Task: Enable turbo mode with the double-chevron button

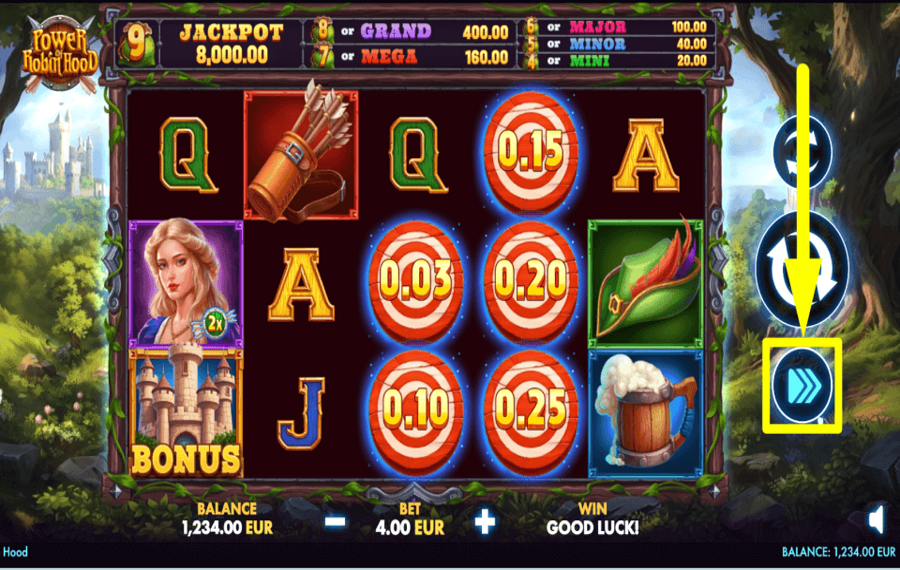Action: [x=802, y=385]
